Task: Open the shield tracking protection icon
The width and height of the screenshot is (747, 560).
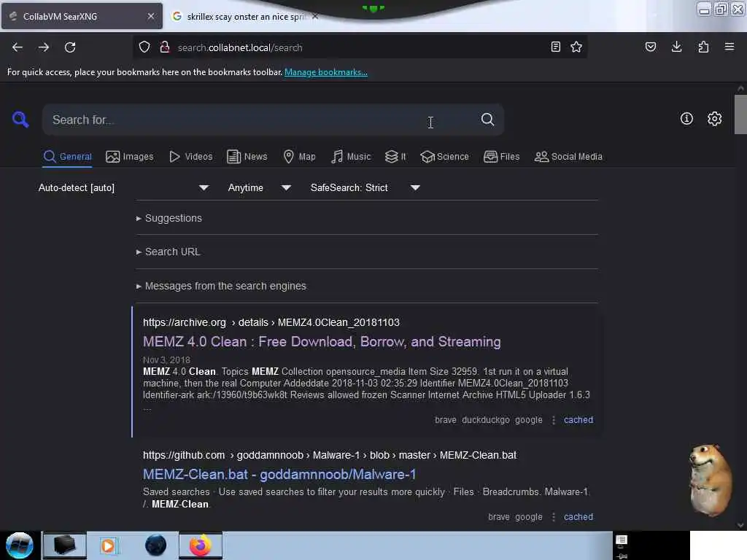Action: (x=144, y=47)
